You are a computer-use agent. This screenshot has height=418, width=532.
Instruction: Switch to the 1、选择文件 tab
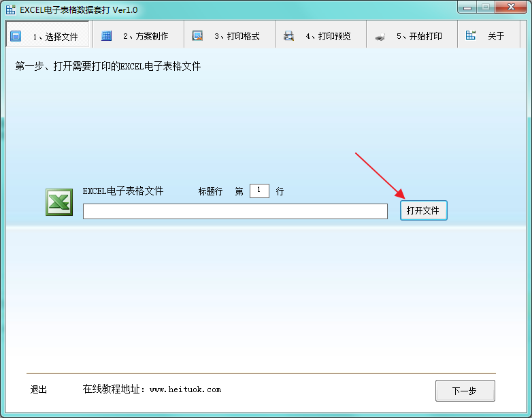coord(48,34)
